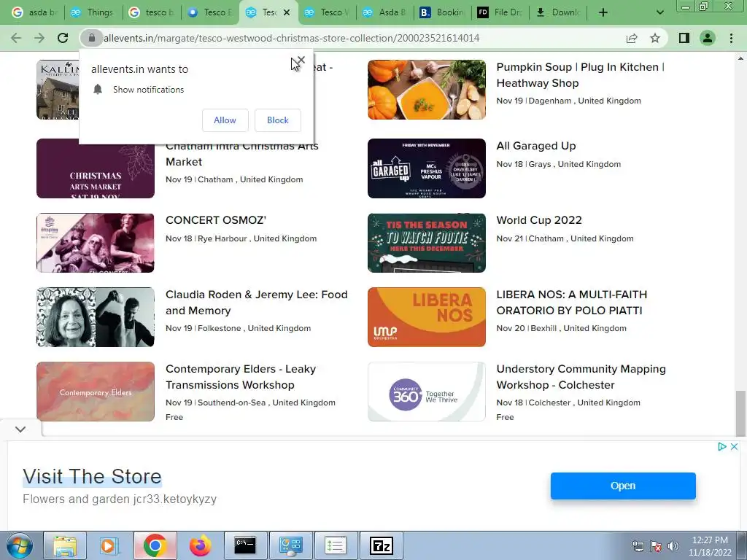Open Pumpkin Soup event thumbnail
The width and height of the screenshot is (747, 560).
click(x=426, y=90)
